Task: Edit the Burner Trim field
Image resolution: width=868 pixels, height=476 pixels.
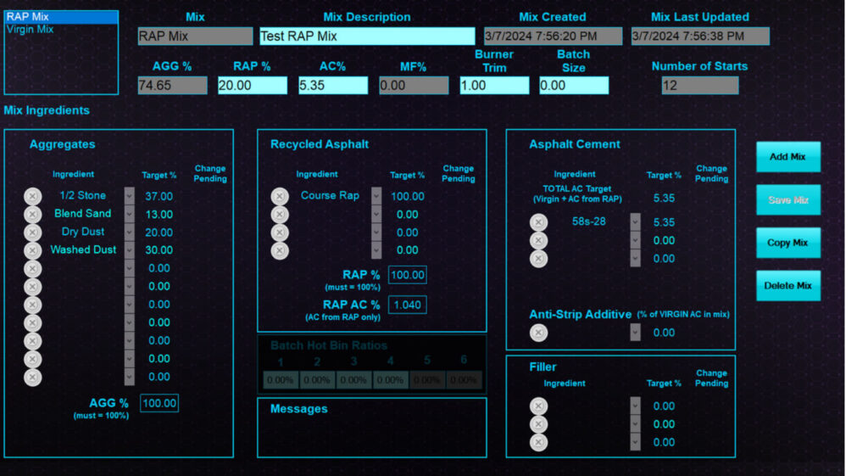Action: click(494, 86)
